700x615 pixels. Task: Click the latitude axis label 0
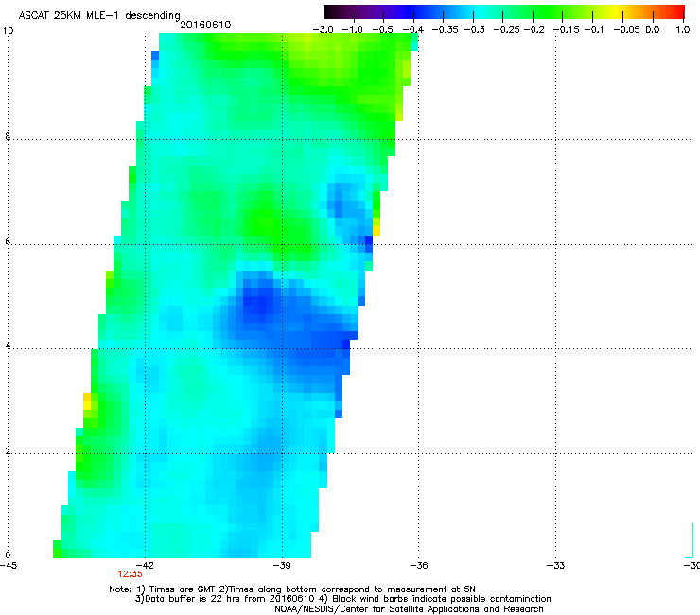[8, 555]
